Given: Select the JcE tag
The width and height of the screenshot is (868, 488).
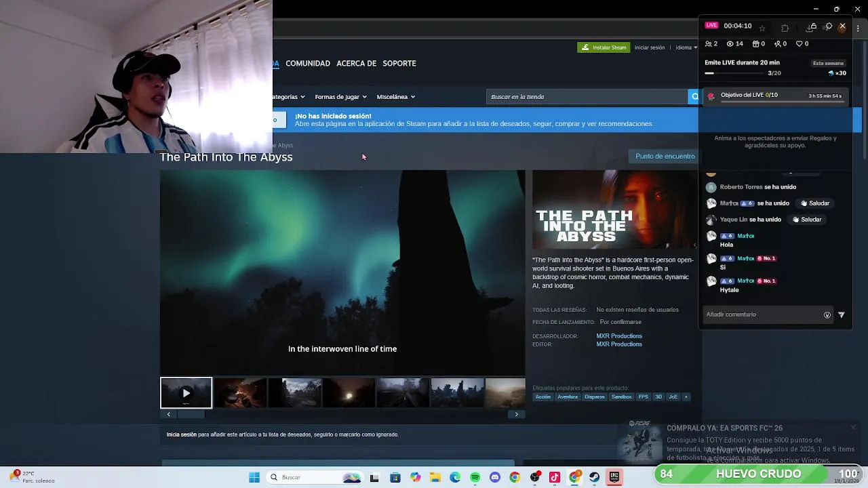Looking at the screenshot, I should pos(673,396).
